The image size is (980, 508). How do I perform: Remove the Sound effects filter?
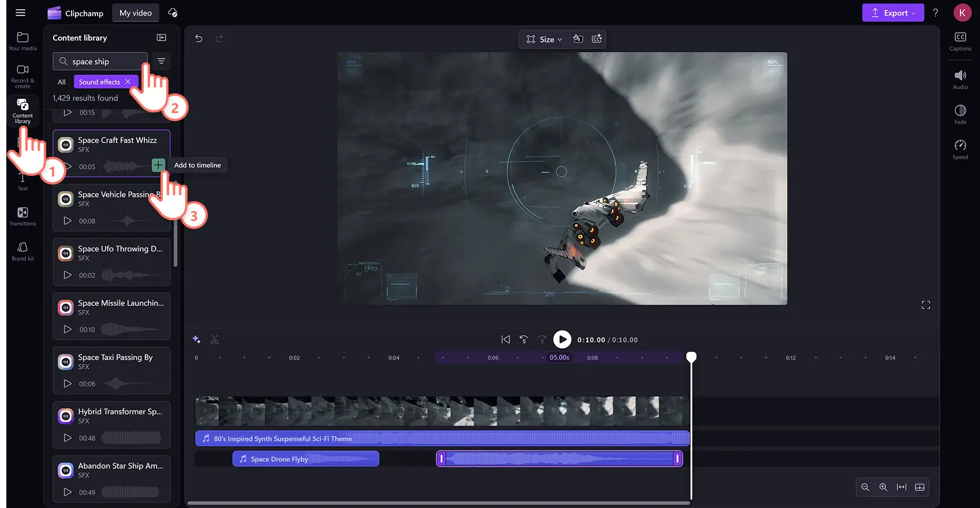tap(128, 82)
